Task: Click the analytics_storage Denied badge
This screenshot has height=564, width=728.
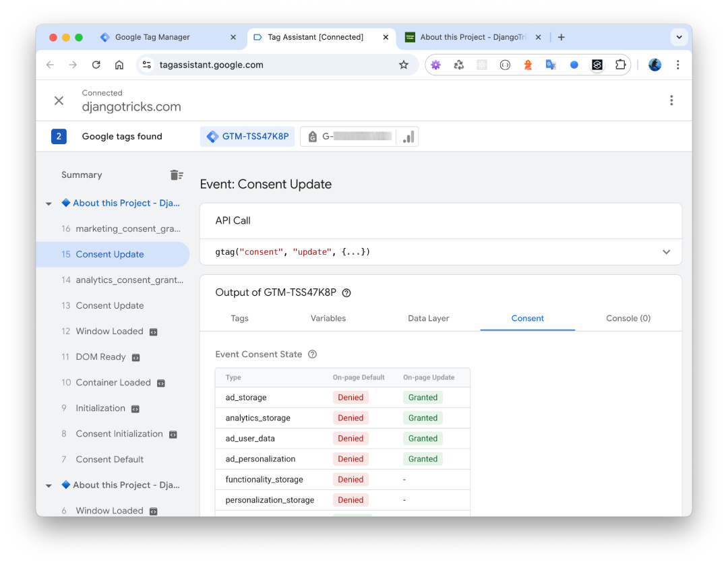Action: (x=351, y=418)
